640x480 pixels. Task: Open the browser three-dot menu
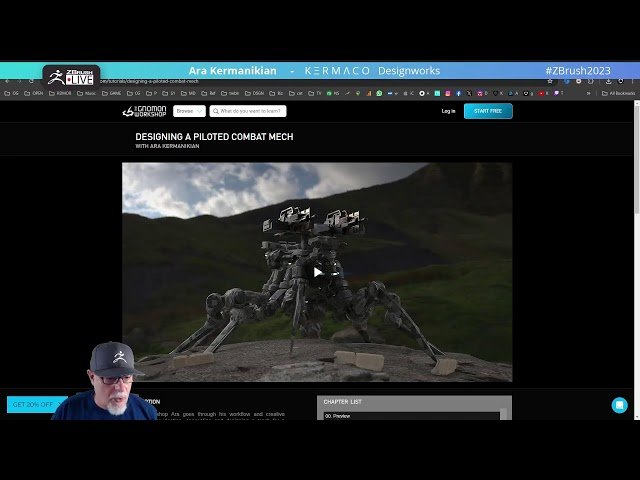point(633,81)
